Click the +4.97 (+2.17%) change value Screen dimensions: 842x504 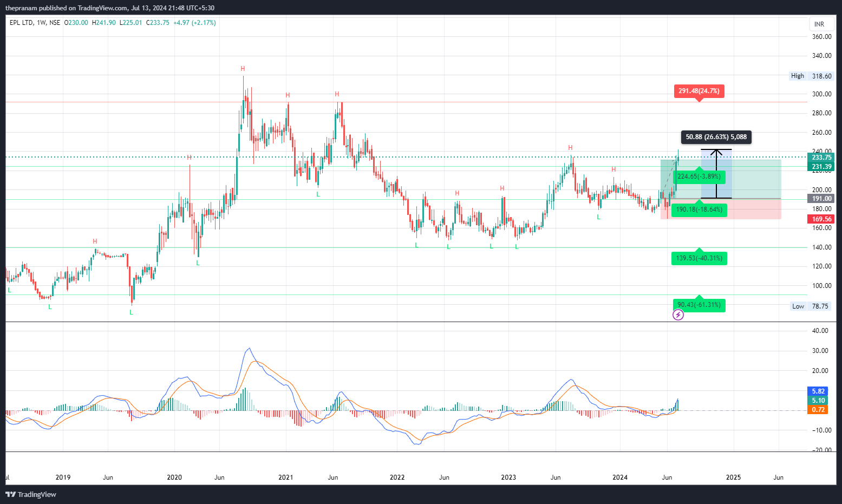pos(194,23)
